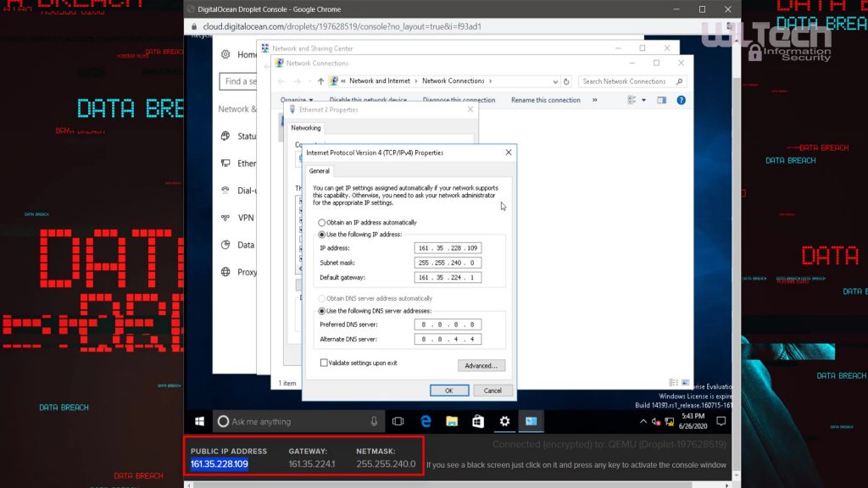
Task: Click the Settings gear on the taskbar
Action: pyautogui.click(x=504, y=422)
